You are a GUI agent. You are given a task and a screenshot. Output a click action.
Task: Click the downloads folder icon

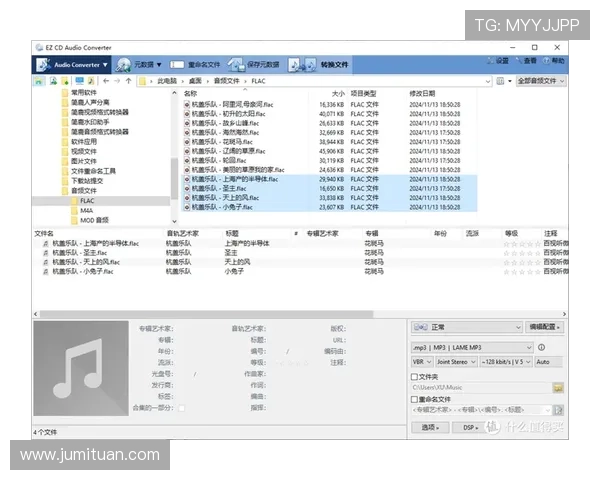point(65,81)
